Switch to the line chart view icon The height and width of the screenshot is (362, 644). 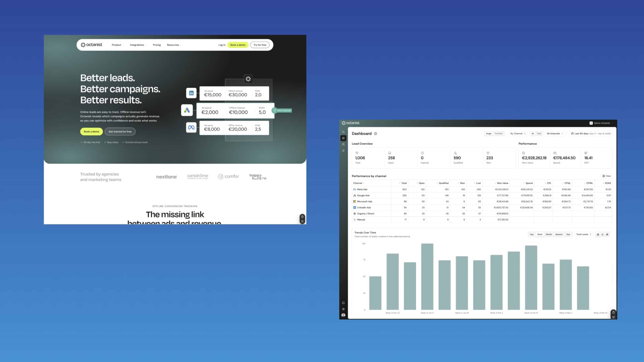pyautogui.click(x=602, y=234)
